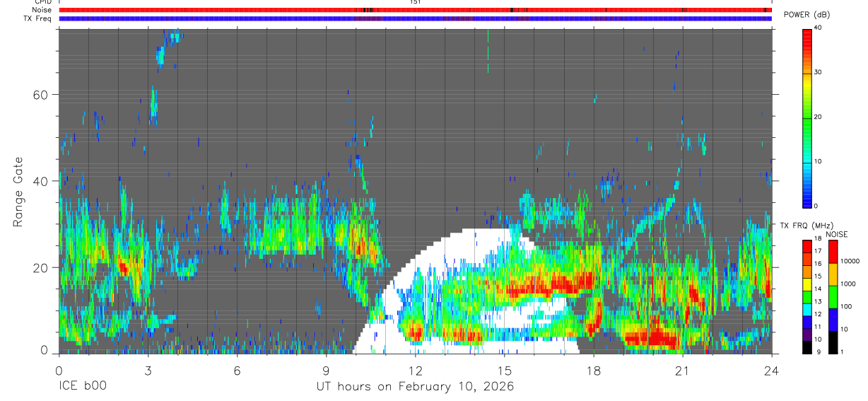Click the 18 MHz tick label

pos(819,238)
